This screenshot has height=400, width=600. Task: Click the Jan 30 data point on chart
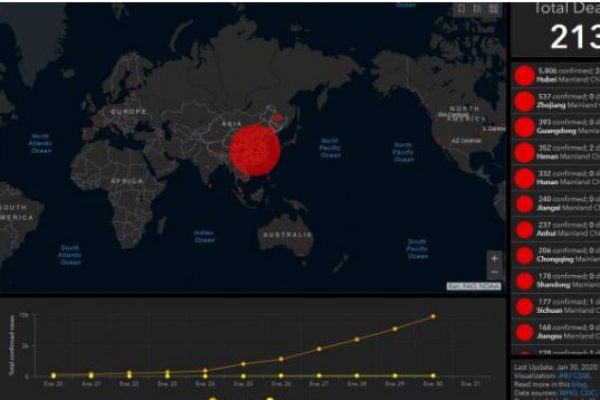pos(433,317)
